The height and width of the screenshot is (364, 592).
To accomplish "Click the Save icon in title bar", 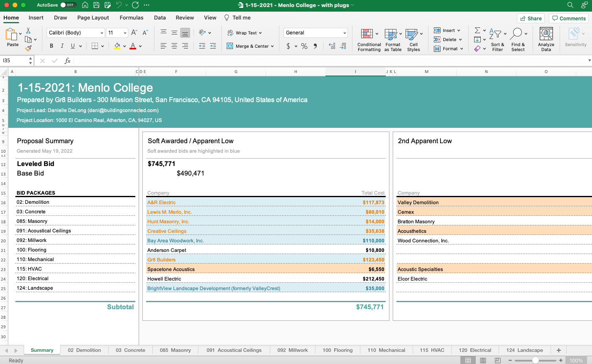I will coord(96,5).
